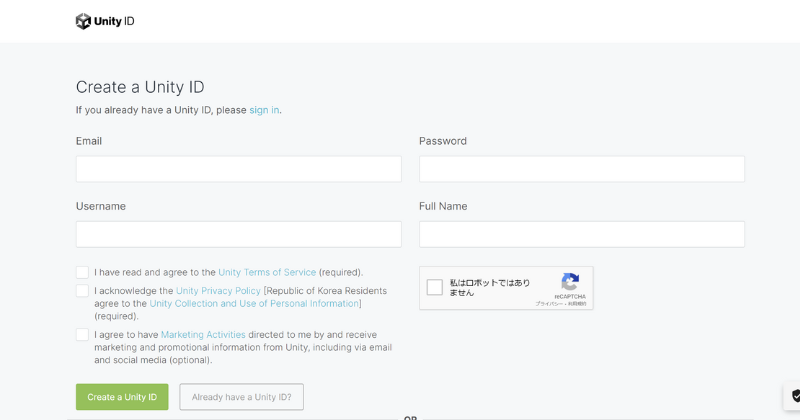Focus the Full Name input field
Viewport: 800px width, 420px height.
coord(582,234)
